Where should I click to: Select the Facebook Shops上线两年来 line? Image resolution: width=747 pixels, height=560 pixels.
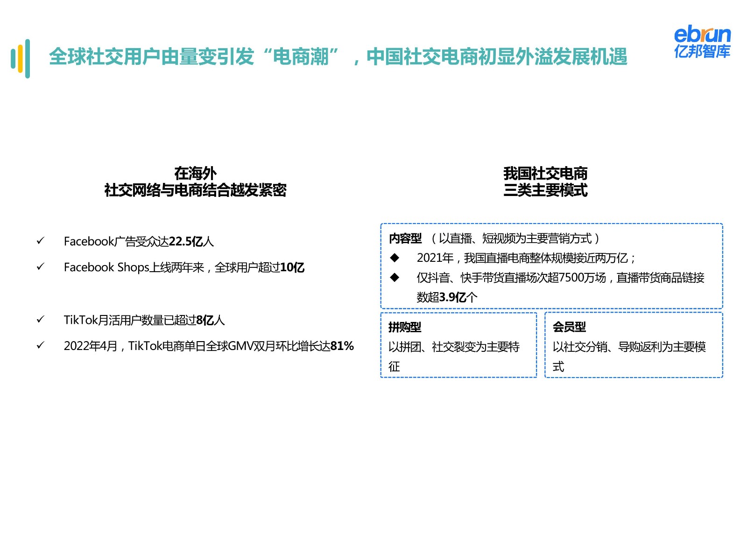184,267
